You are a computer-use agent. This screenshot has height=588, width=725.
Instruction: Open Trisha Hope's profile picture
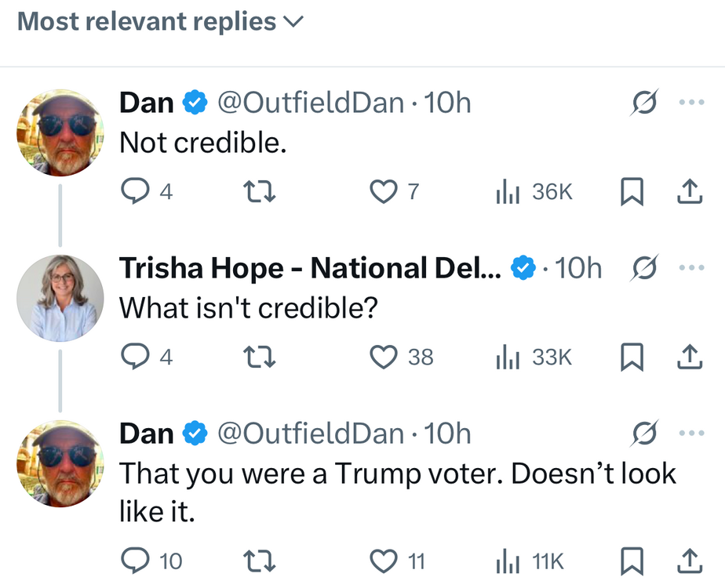tap(60, 298)
